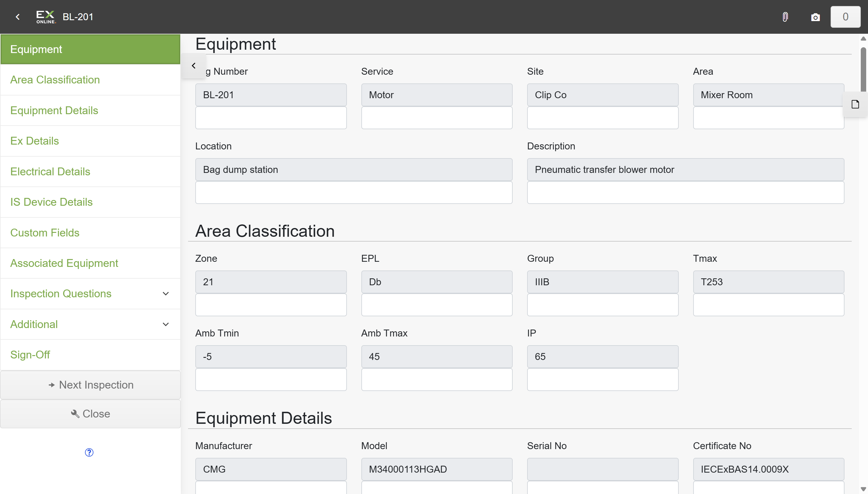Click the empty field below Bag dump station

pyautogui.click(x=354, y=192)
